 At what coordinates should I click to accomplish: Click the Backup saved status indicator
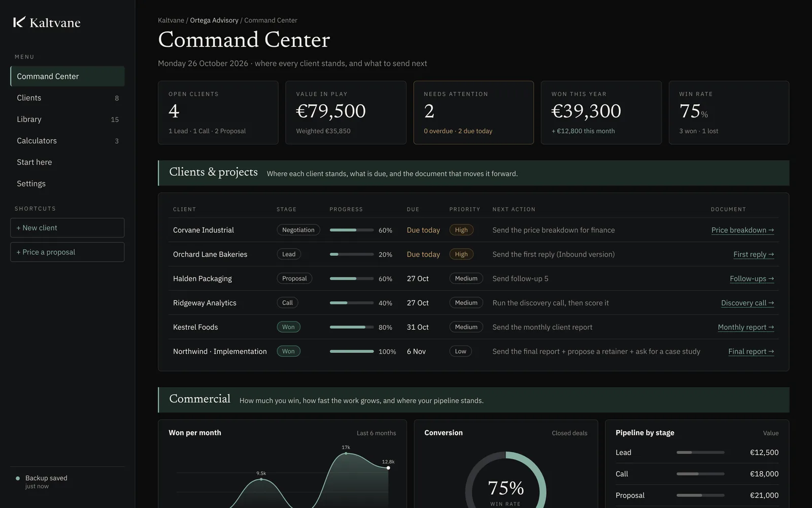click(42, 482)
